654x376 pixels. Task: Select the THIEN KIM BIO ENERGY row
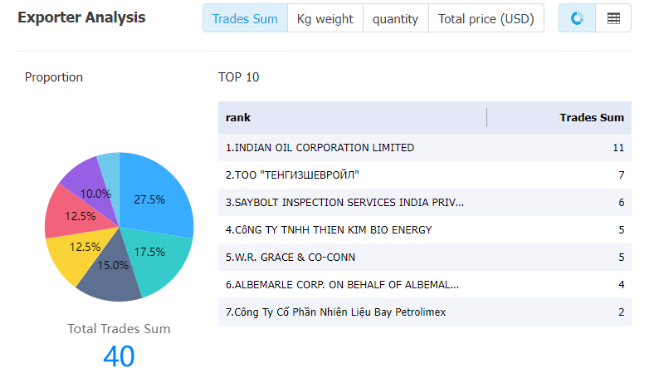click(425, 230)
